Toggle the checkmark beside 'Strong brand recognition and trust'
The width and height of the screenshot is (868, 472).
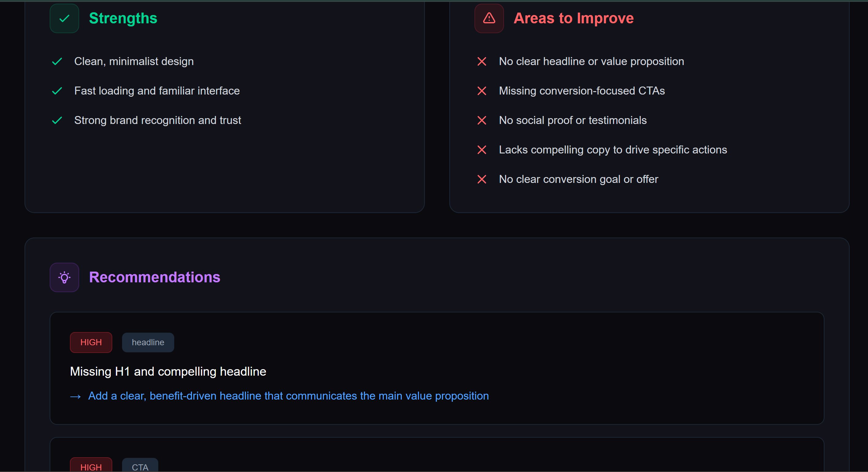(57, 120)
